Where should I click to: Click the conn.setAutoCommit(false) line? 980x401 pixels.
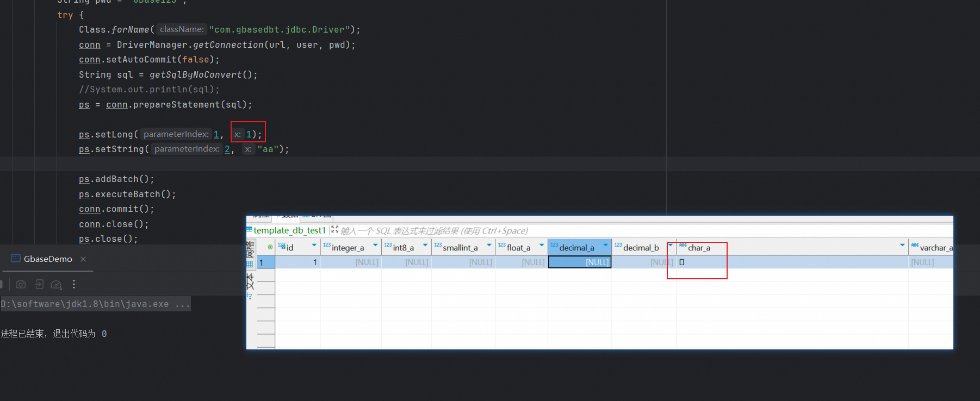click(149, 60)
